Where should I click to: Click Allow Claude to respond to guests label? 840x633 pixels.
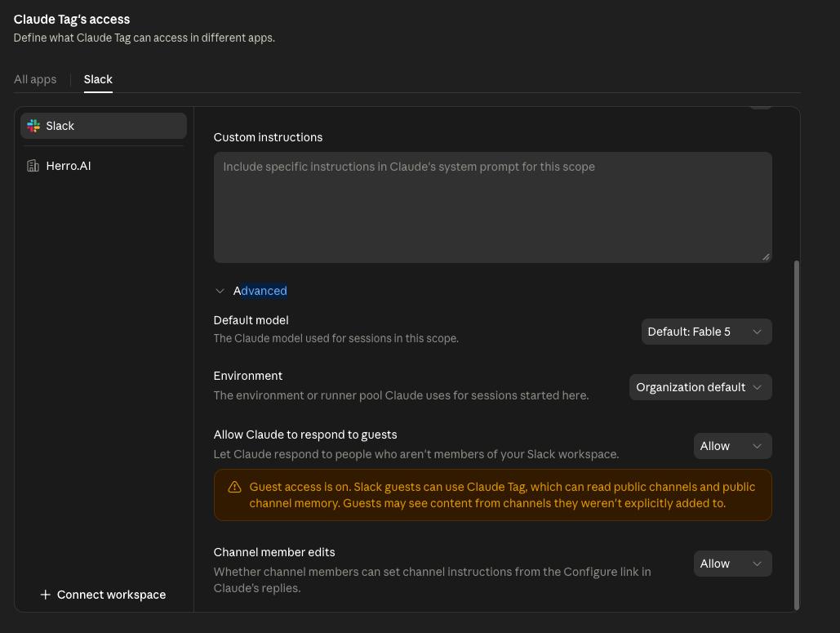304,435
